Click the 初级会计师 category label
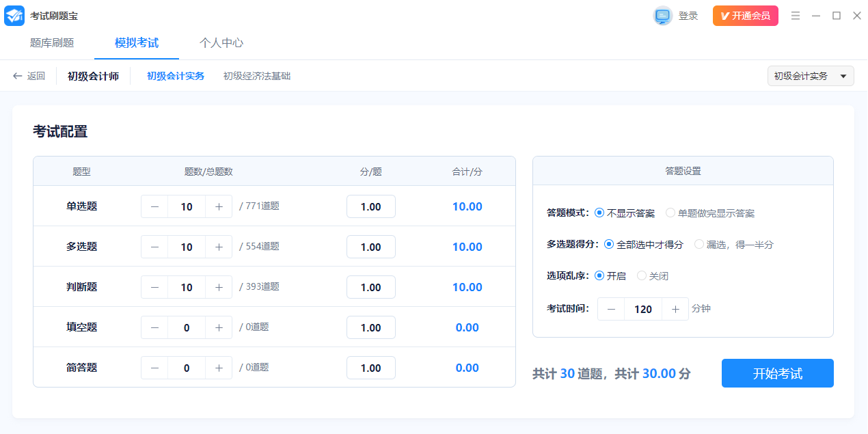This screenshot has width=868, height=434. 94,76
